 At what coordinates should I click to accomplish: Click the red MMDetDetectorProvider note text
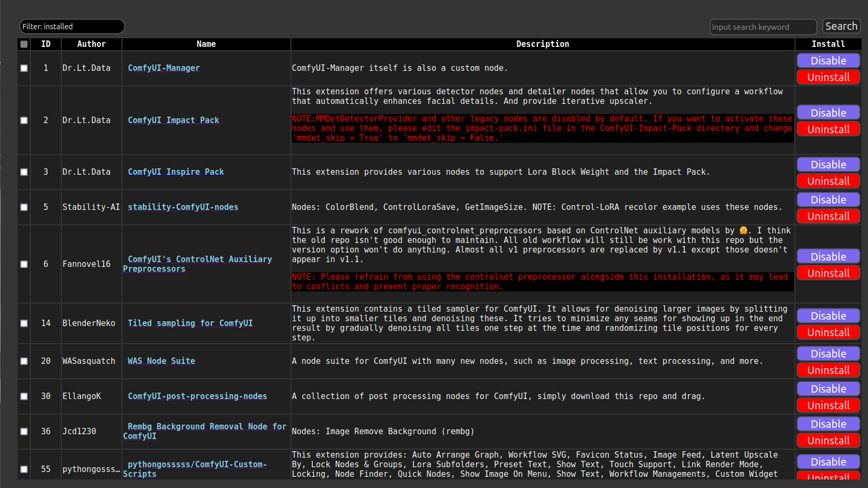pyautogui.click(x=542, y=128)
